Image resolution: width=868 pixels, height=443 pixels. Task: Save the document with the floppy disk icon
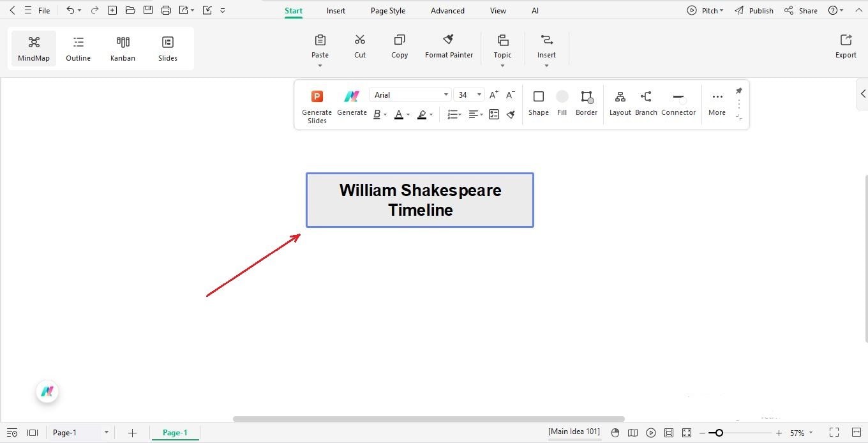point(148,10)
